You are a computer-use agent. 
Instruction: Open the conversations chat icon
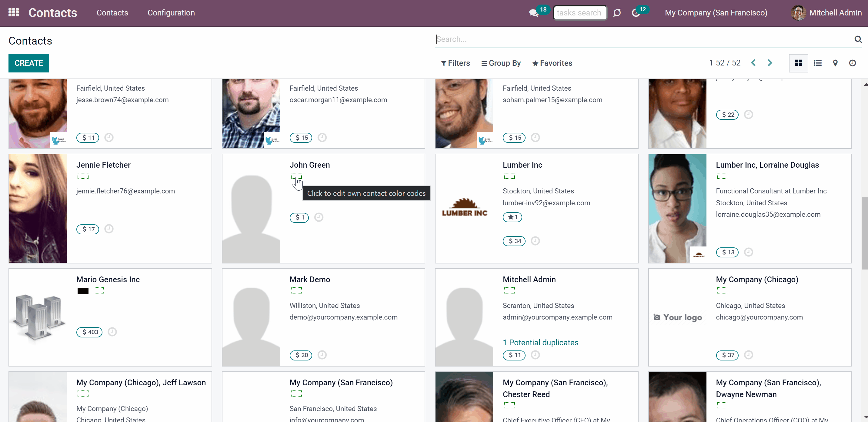[x=533, y=13]
